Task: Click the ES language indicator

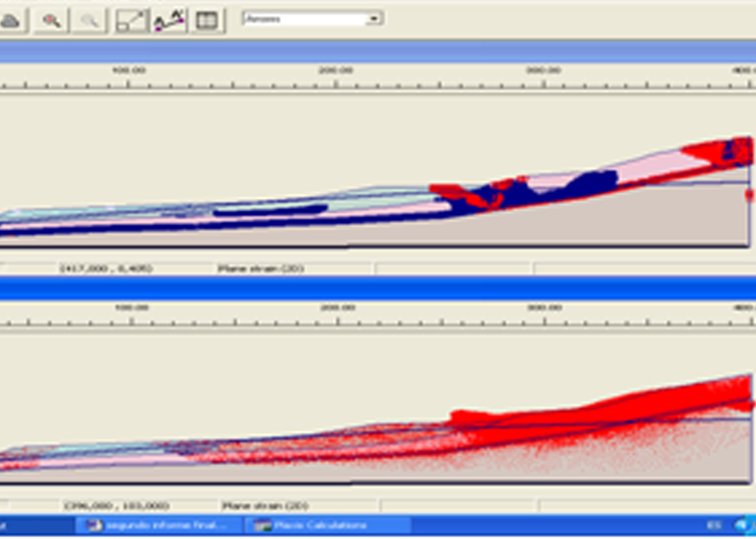Action: (x=714, y=525)
